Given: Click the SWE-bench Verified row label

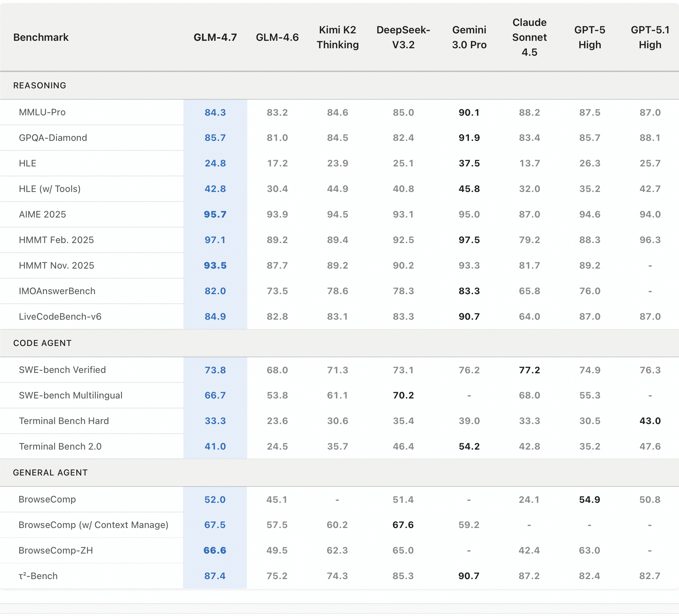Looking at the screenshot, I should tap(62, 370).
